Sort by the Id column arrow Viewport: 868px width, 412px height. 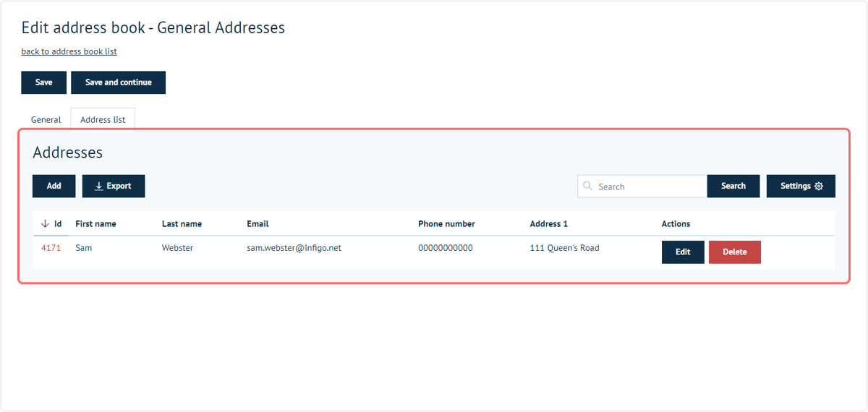pyautogui.click(x=46, y=224)
